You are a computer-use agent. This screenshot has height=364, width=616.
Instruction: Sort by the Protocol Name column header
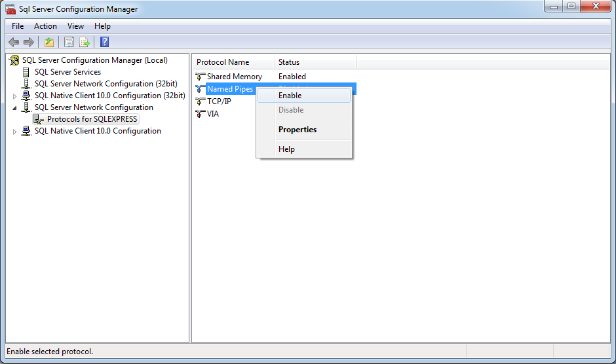pyautogui.click(x=233, y=62)
